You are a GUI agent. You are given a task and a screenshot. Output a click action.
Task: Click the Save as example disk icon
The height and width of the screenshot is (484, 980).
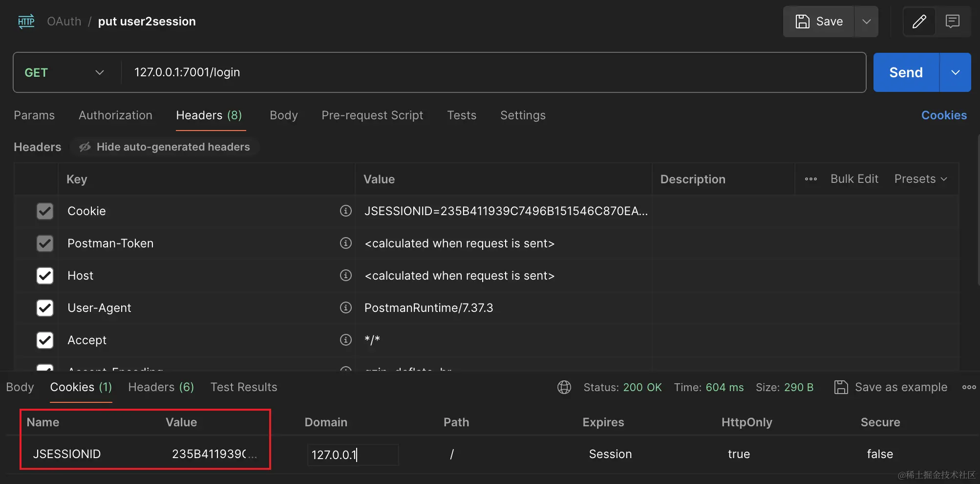(841, 387)
